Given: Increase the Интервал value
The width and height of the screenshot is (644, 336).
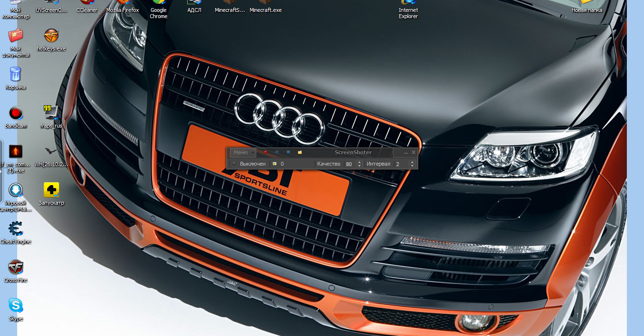Looking at the screenshot, I should click(412, 162).
